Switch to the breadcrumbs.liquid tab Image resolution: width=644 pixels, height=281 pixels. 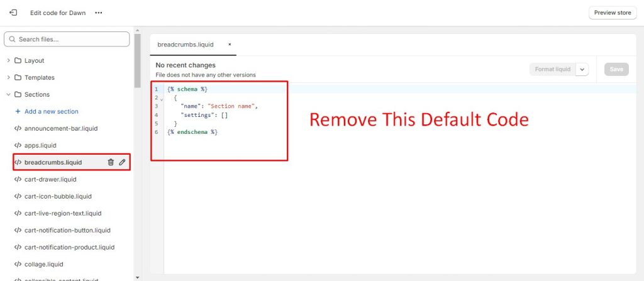(x=186, y=45)
